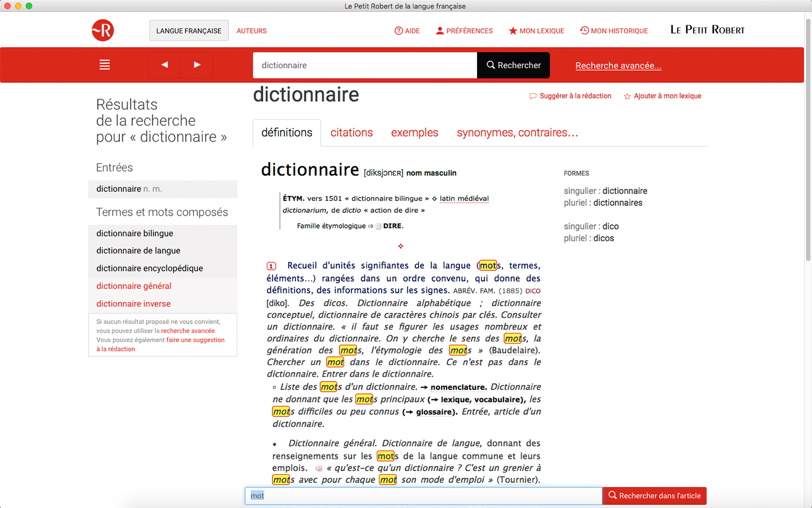
Task: Open MON LEXIQUE
Action: point(536,31)
